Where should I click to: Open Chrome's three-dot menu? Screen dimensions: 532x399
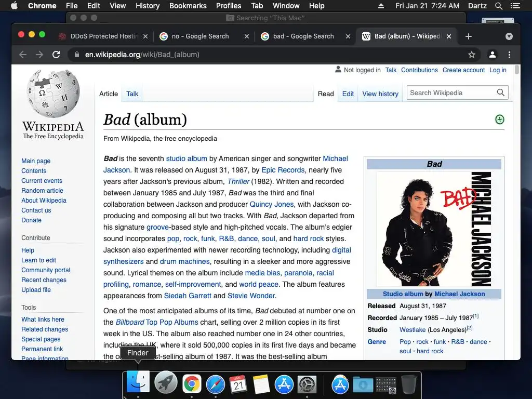[x=509, y=55]
